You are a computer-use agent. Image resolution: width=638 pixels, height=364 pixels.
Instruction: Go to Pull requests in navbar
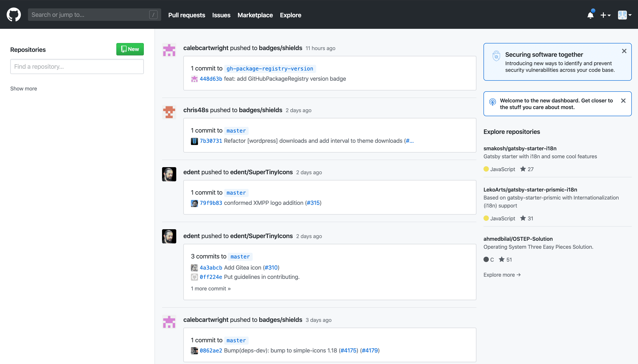pyautogui.click(x=186, y=15)
